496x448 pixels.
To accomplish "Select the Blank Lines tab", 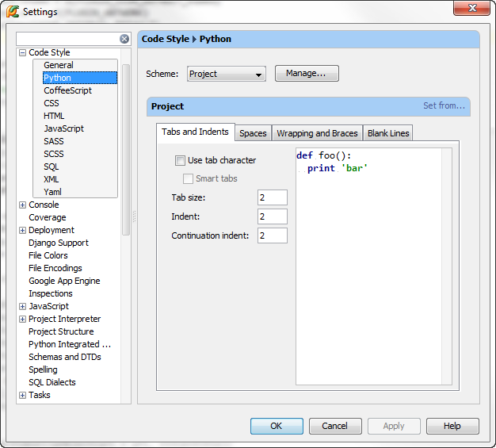I will pos(388,133).
